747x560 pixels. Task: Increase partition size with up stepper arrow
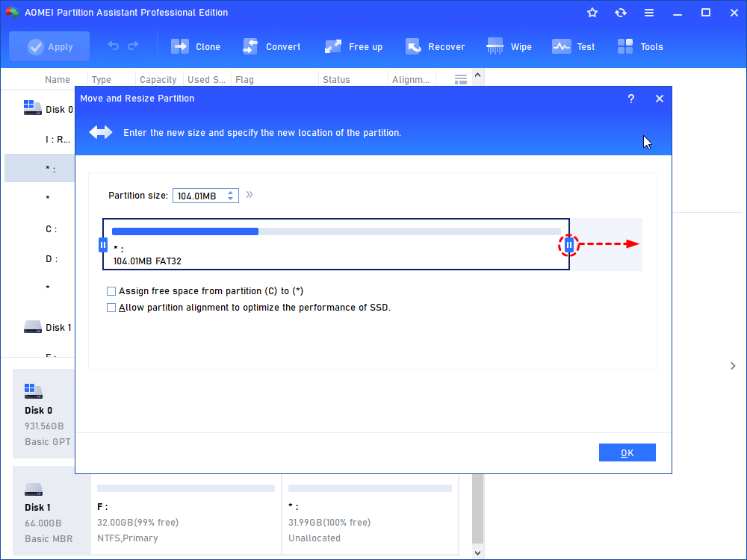click(x=231, y=193)
